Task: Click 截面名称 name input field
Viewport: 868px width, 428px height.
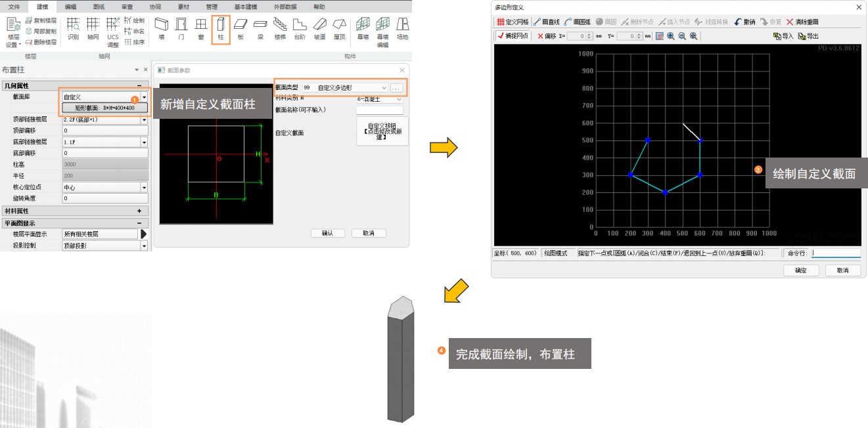Action: pos(380,110)
